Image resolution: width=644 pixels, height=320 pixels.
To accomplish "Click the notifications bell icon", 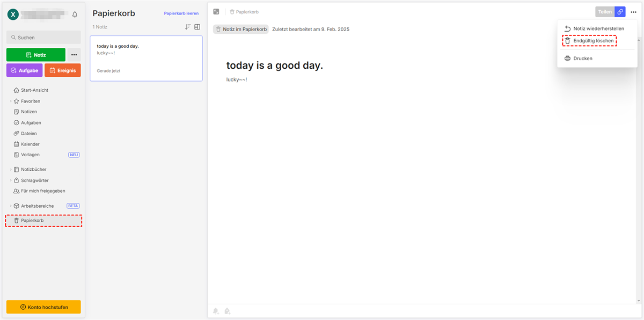I will [75, 14].
